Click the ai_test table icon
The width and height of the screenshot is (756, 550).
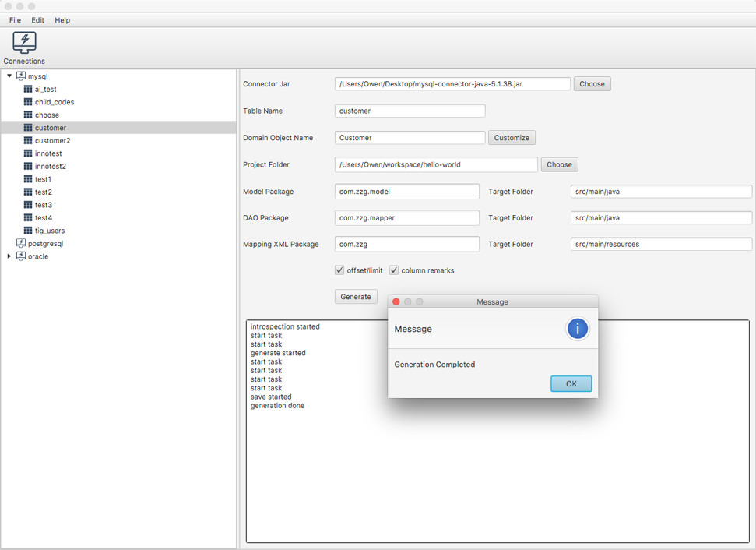pos(28,90)
